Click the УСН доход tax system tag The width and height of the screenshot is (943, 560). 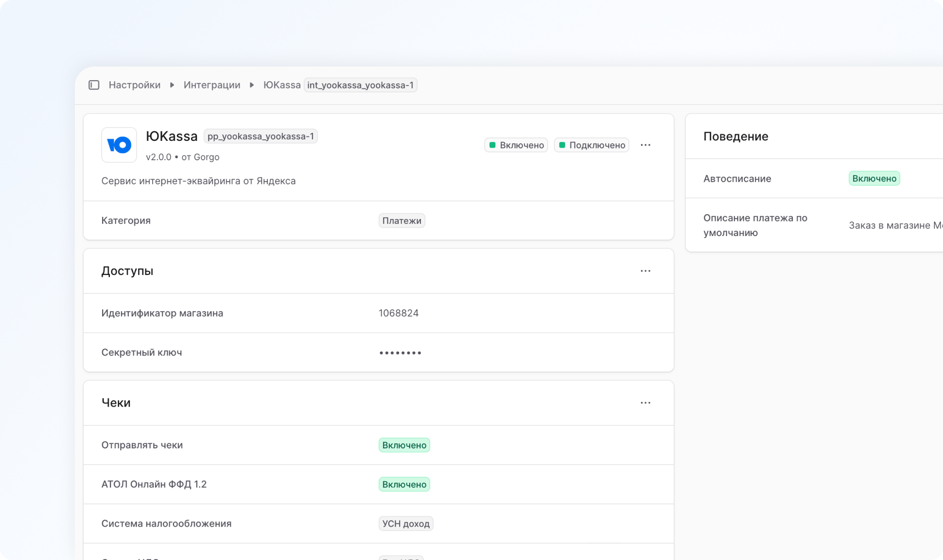click(406, 524)
